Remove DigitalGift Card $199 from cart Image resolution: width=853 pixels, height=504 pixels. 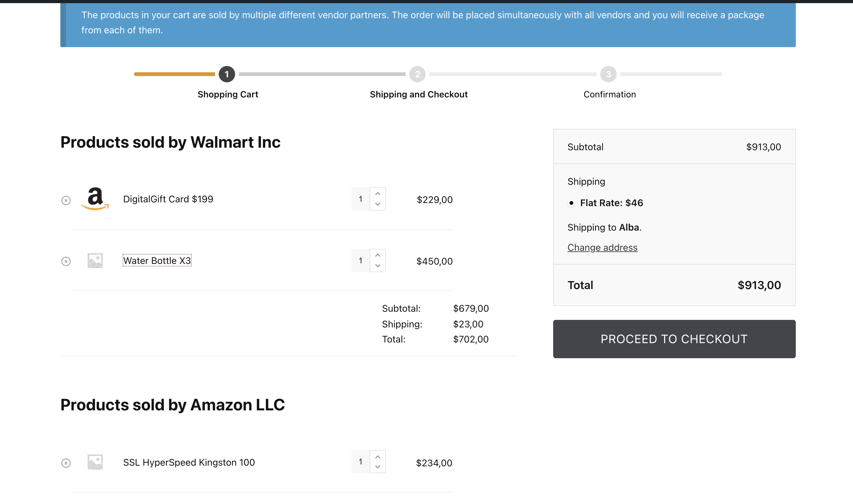(x=66, y=200)
